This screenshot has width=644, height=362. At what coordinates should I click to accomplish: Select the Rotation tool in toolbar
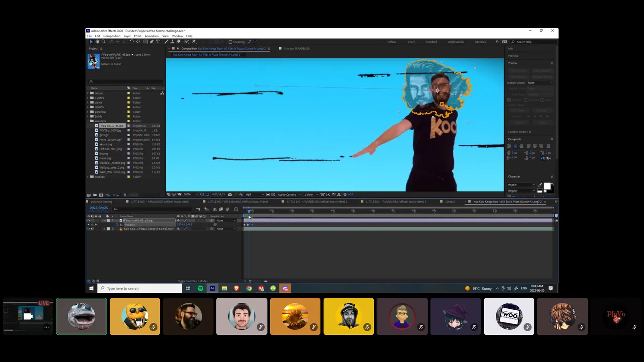[132, 42]
